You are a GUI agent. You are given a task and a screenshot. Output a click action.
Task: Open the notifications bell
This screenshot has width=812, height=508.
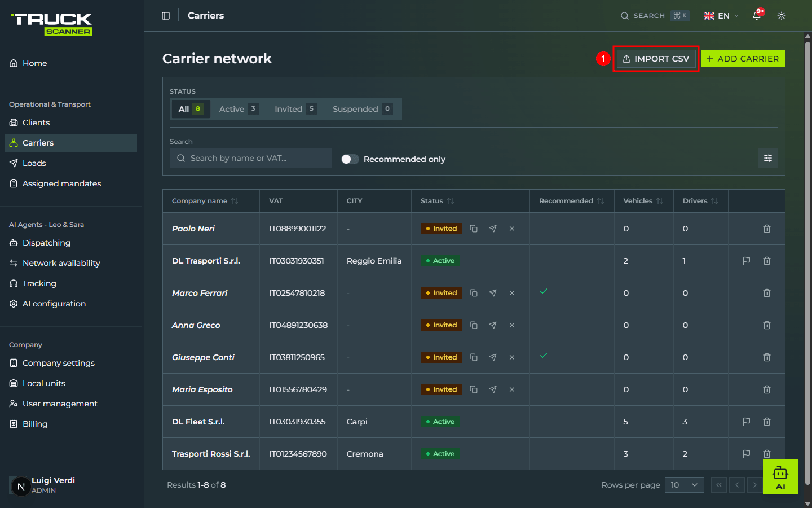757,16
